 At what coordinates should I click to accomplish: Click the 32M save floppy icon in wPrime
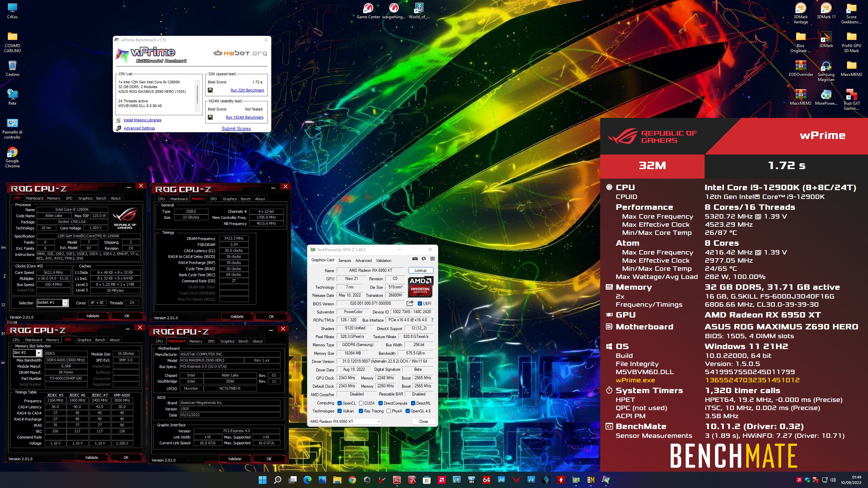(210, 90)
